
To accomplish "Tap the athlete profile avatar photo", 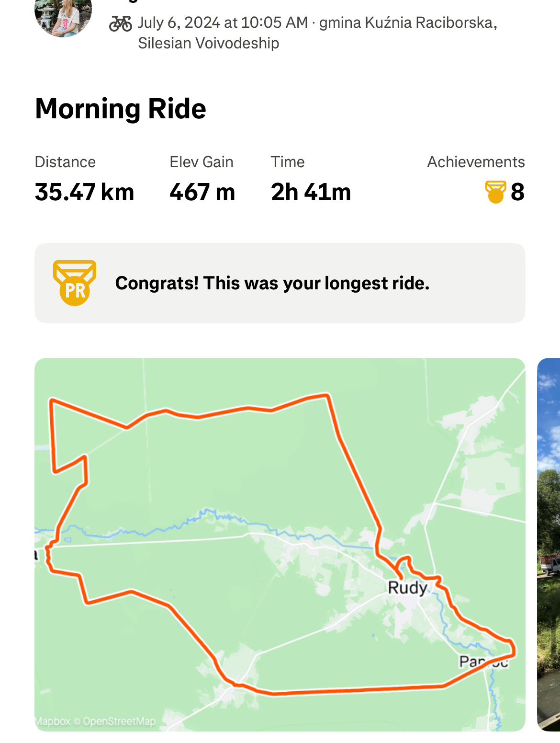I will coord(63,17).
